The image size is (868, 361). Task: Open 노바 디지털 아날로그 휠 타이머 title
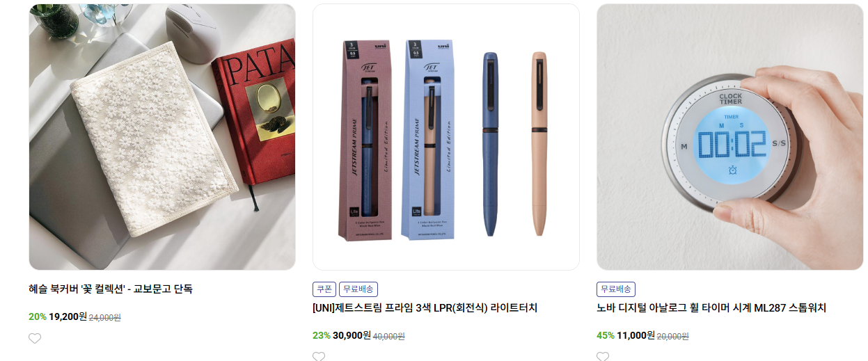pos(711,308)
